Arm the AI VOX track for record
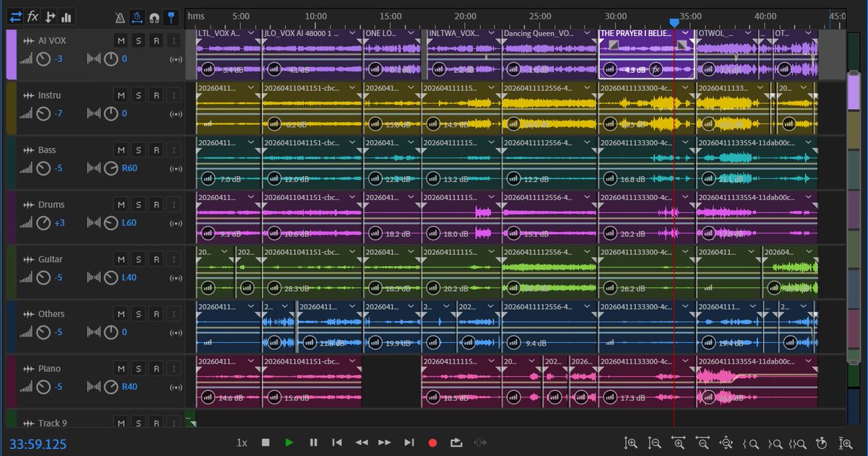The image size is (868, 456). click(156, 40)
